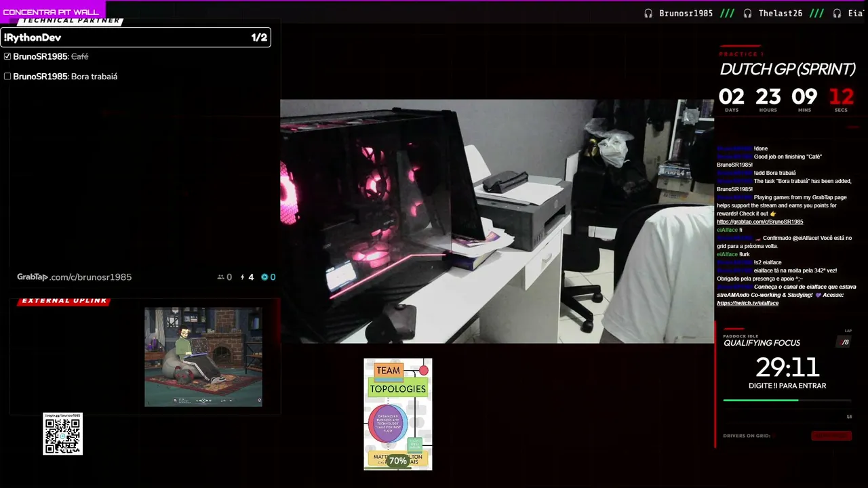Click the "!add Bora trabaiá" chat message
868x488 pixels.
tap(775, 173)
